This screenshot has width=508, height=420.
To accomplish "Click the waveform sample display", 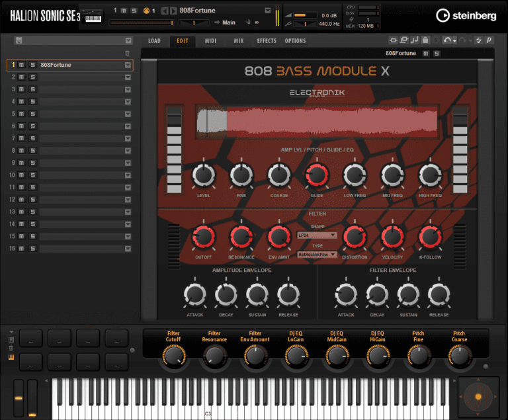I will point(317,121).
